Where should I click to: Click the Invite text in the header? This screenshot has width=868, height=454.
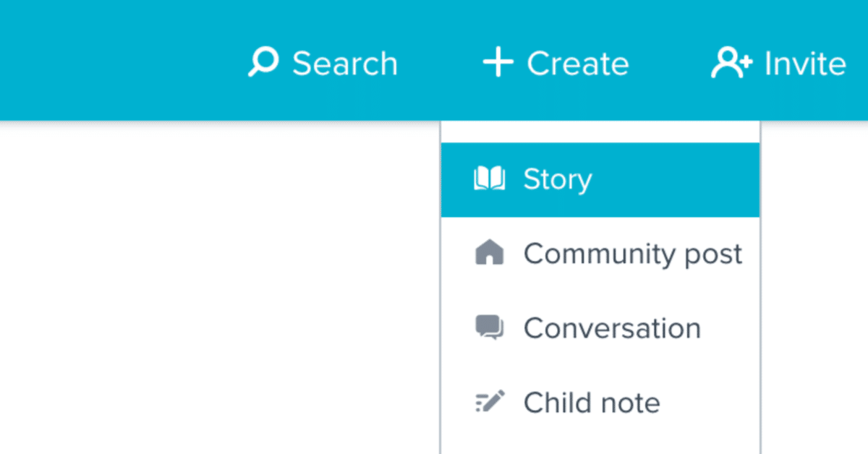pos(805,64)
